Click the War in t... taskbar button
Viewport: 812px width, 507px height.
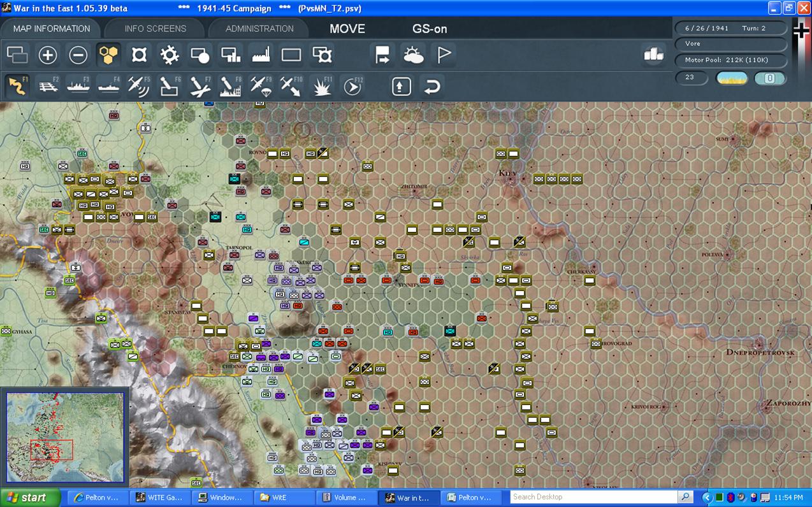point(409,497)
